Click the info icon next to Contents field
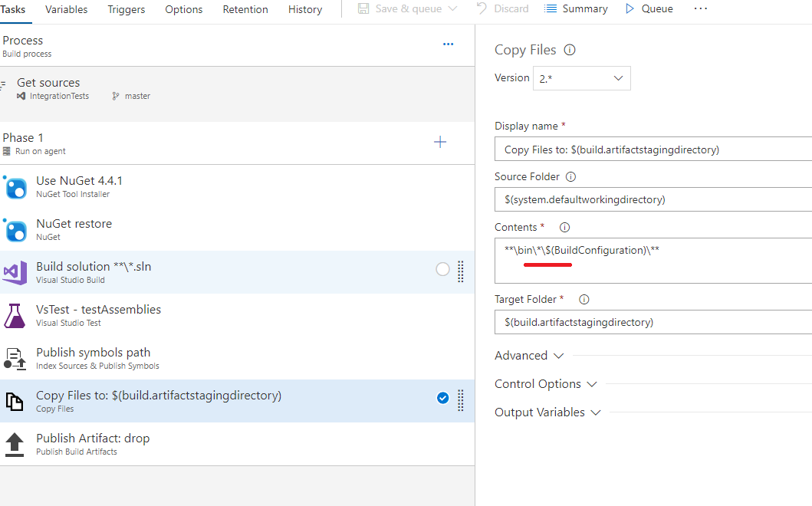Viewport: 812px width, 506px height. [x=564, y=227]
